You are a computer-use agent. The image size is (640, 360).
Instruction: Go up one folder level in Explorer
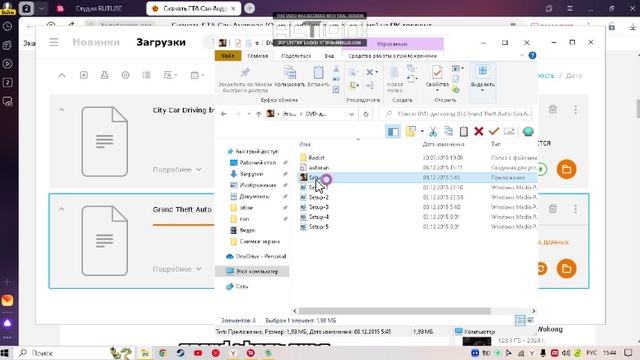(x=258, y=114)
